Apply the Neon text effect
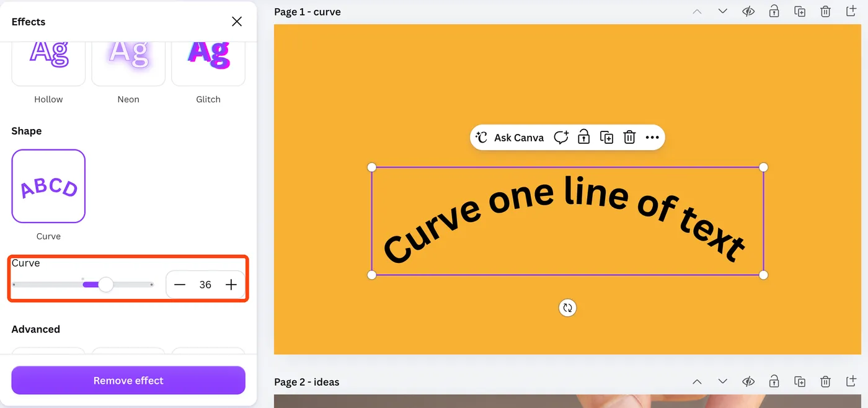 (x=128, y=63)
